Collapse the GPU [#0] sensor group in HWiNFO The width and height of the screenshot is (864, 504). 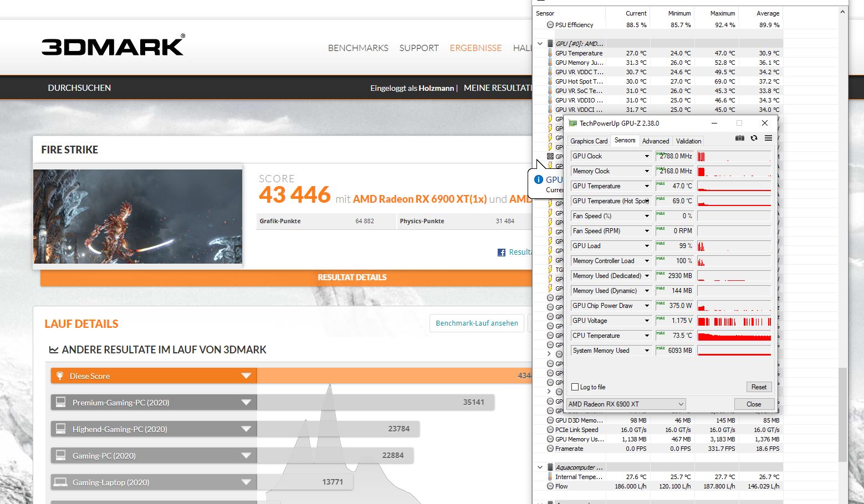[540, 43]
